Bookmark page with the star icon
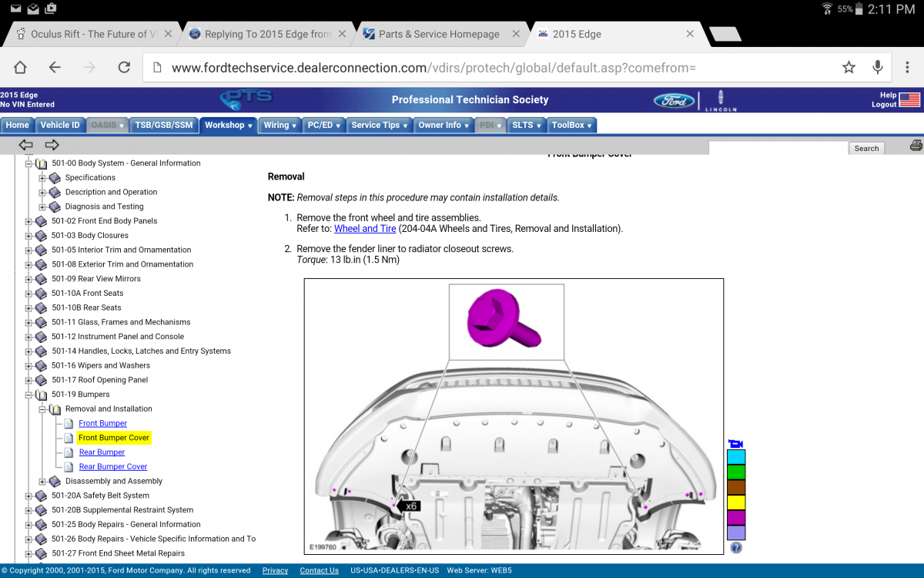 coord(849,68)
